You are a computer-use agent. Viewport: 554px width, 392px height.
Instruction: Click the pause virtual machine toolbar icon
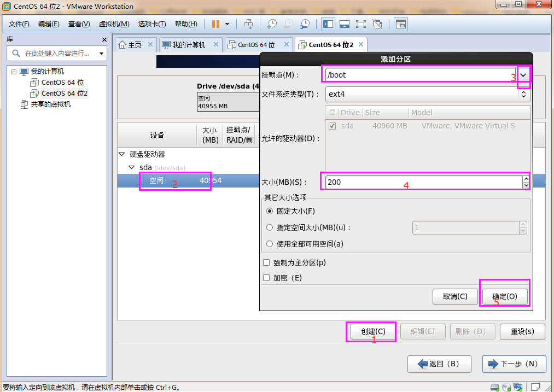pos(215,24)
